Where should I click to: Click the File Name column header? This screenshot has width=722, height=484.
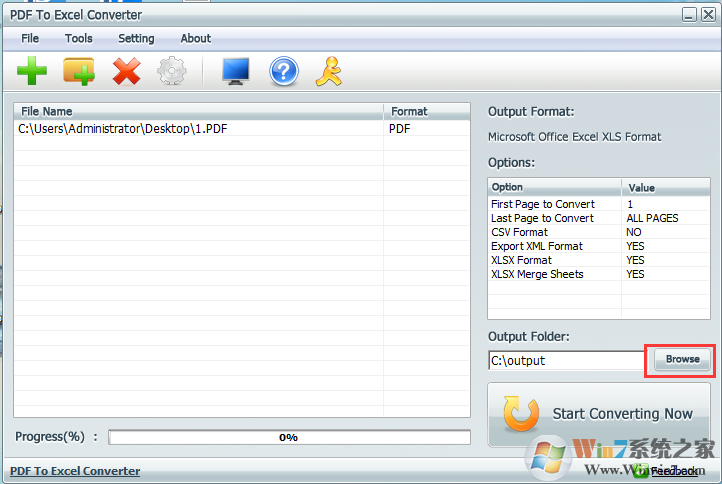coord(198,111)
